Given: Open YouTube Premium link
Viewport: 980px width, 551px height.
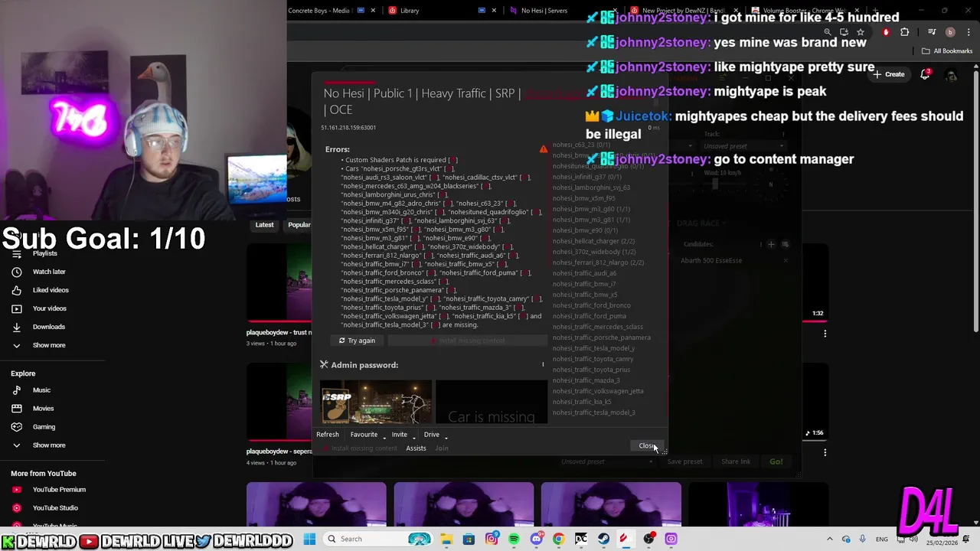Looking at the screenshot, I should point(59,490).
